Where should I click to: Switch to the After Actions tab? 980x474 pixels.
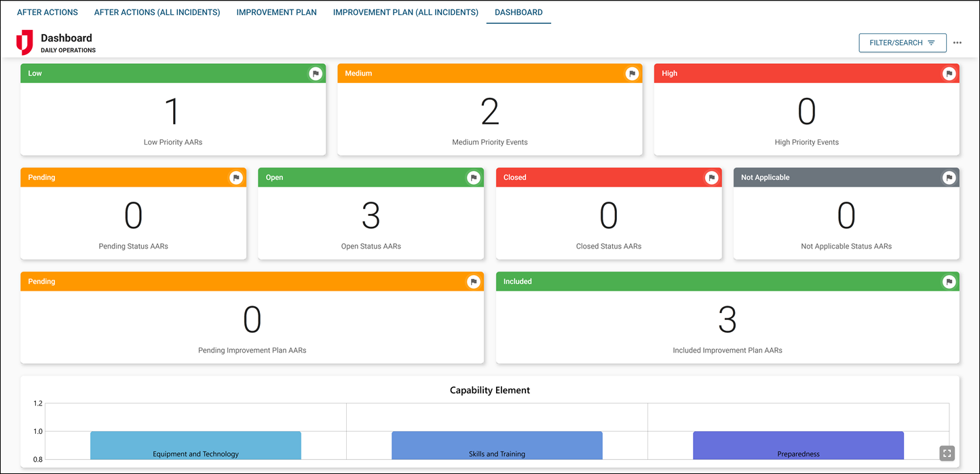(x=47, y=12)
